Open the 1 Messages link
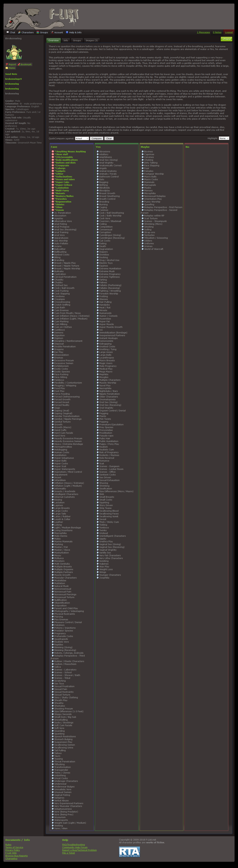The width and height of the screenshot is (238, 868). pos(203,32)
